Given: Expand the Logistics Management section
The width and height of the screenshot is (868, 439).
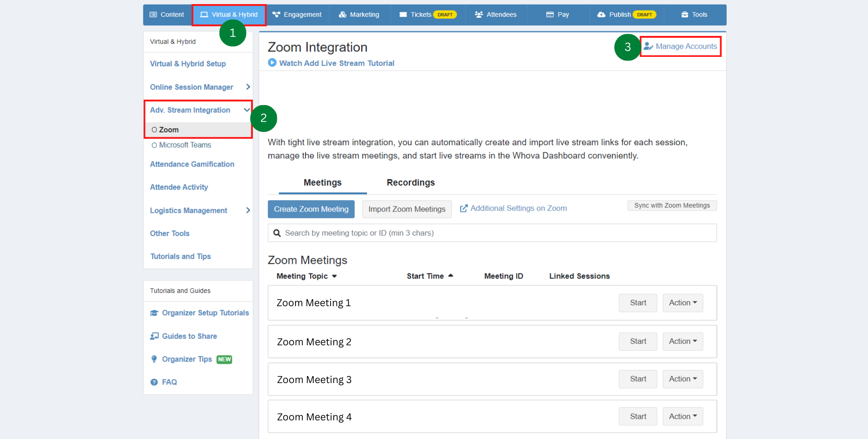Looking at the screenshot, I should coord(248,210).
